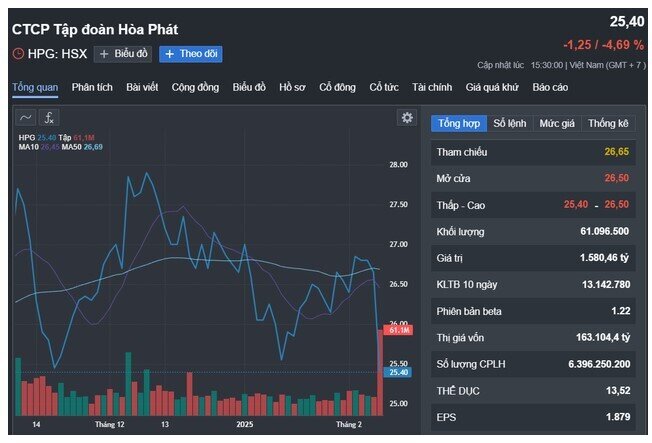Open the fx indicators icon
The image size is (652, 443).
click(x=49, y=118)
